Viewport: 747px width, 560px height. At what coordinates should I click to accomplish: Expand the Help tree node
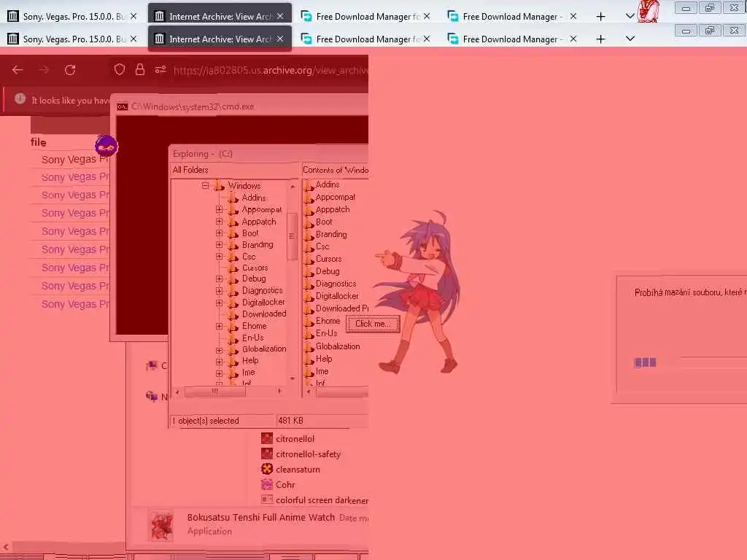(x=219, y=362)
